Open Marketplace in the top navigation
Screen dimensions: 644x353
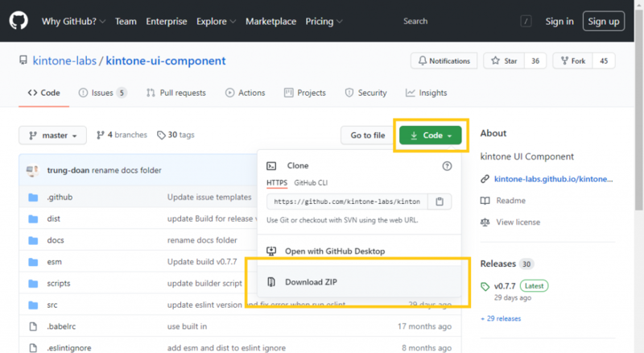click(x=270, y=22)
